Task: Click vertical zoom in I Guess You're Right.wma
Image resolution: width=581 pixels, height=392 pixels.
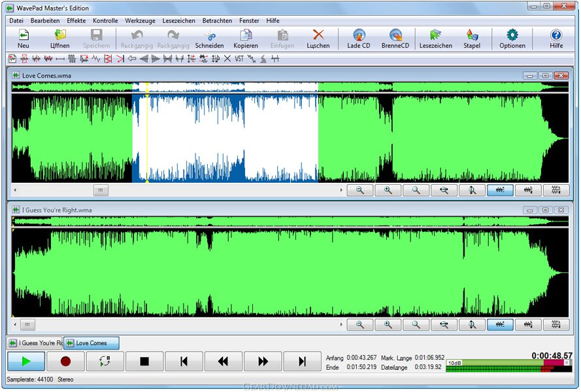Action: [x=472, y=325]
